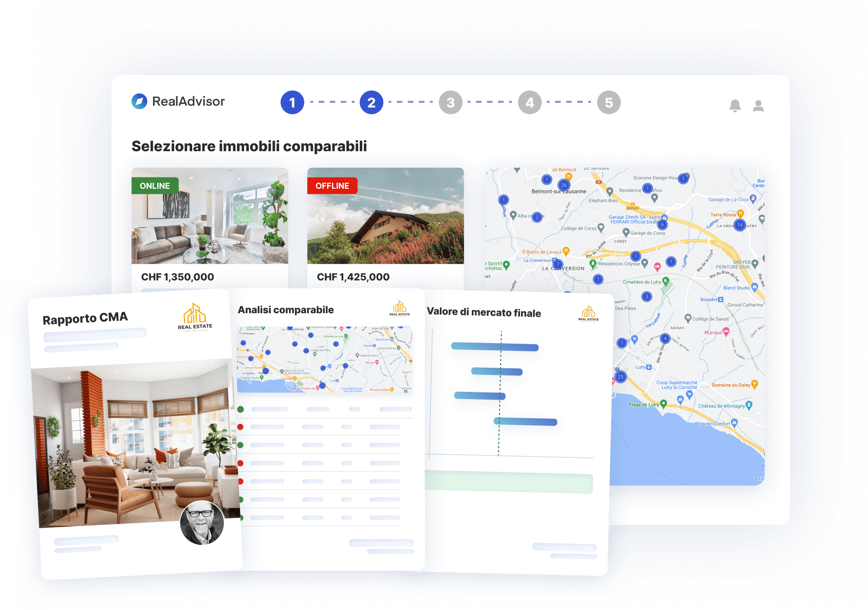Viewport: 868px width, 610px height.
Task: Click the Blend Studio map pin
Action: click(754, 288)
